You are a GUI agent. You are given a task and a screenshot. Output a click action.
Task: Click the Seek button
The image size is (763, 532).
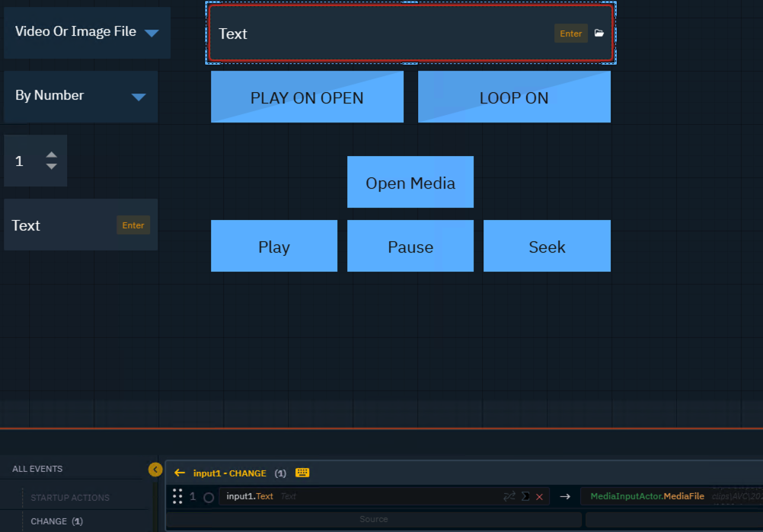[547, 246]
